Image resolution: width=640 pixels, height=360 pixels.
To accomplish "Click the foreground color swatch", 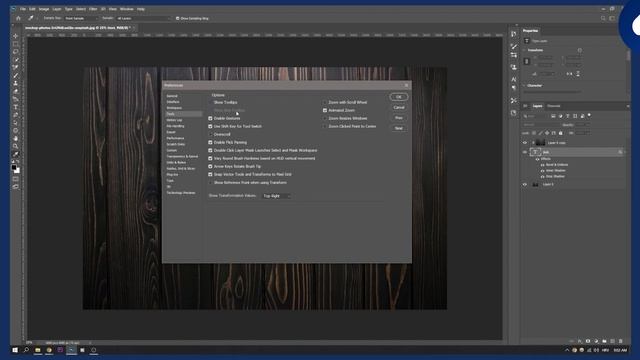I will point(14,167).
